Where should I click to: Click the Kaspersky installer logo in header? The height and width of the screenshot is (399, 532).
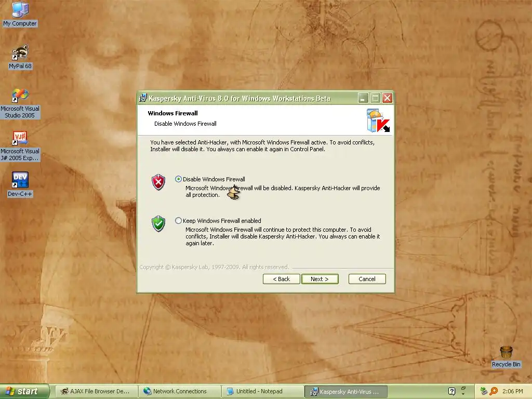[378, 121]
